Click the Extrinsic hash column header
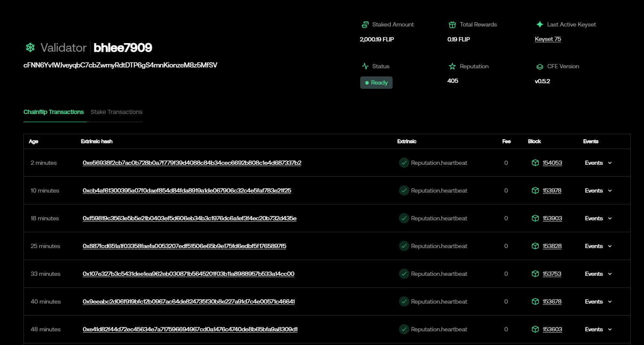The height and width of the screenshot is (345, 644). coord(97,141)
